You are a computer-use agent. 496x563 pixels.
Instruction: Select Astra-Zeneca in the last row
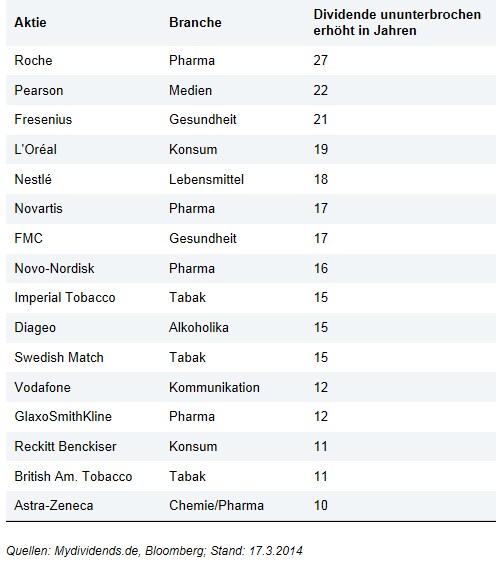pos(54,506)
